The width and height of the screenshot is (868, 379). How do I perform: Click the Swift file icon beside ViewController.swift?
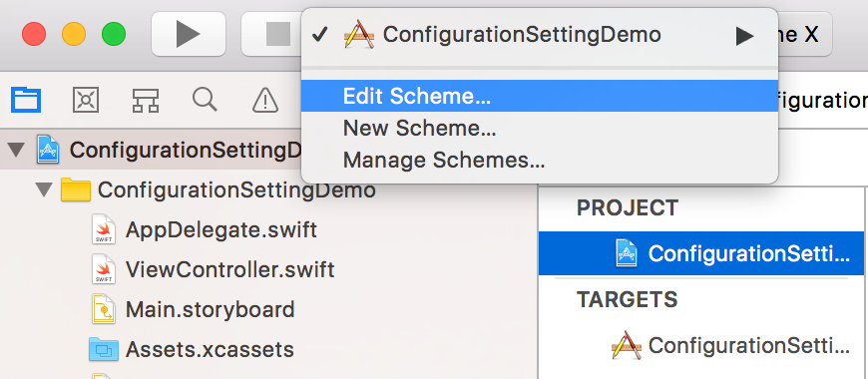click(x=104, y=269)
